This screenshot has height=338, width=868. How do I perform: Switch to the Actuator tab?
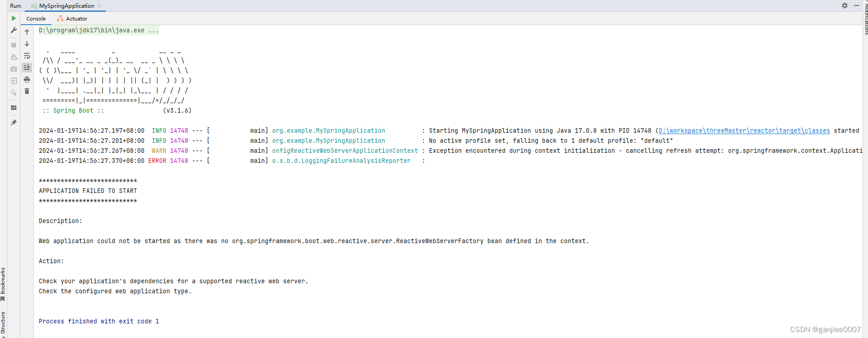(72, 19)
